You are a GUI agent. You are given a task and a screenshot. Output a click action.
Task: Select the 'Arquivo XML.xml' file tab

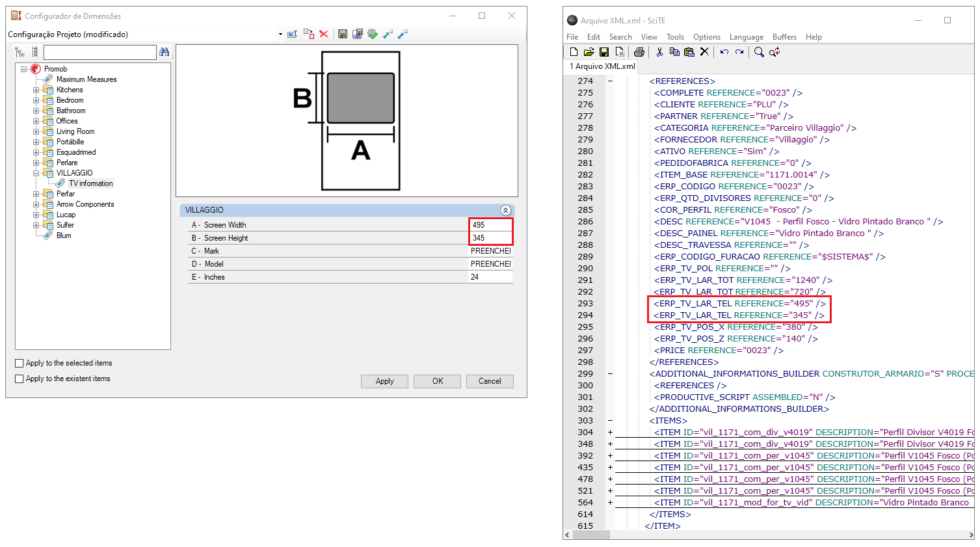tap(602, 66)
